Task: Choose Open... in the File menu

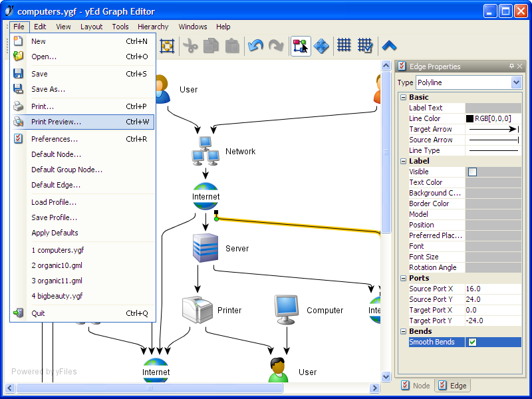Action: 82,57
